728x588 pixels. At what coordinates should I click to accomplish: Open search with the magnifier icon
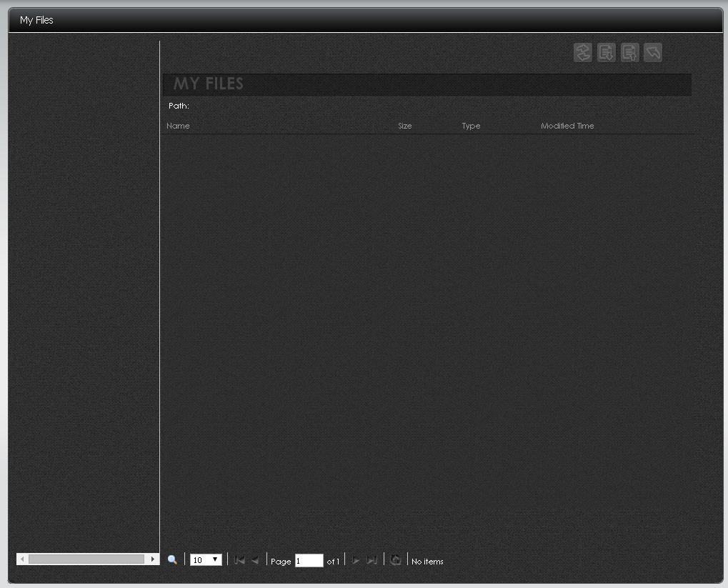pos(172,560)
